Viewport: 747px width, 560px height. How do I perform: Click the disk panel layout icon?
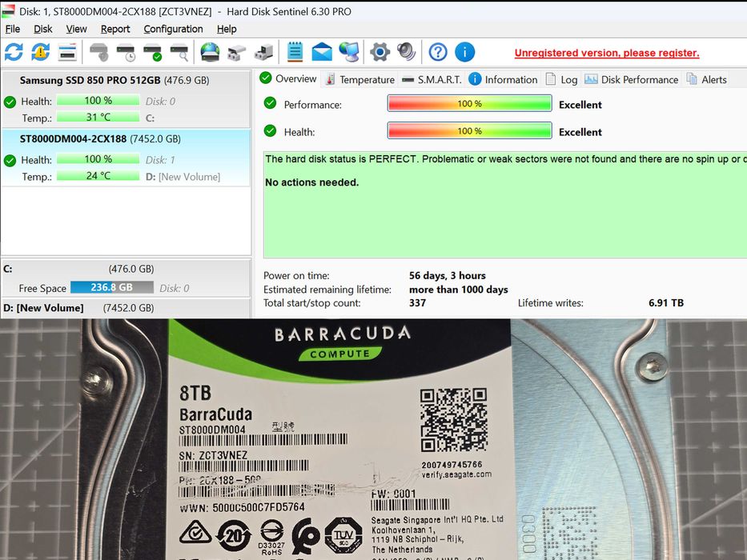tap(67, 52)
